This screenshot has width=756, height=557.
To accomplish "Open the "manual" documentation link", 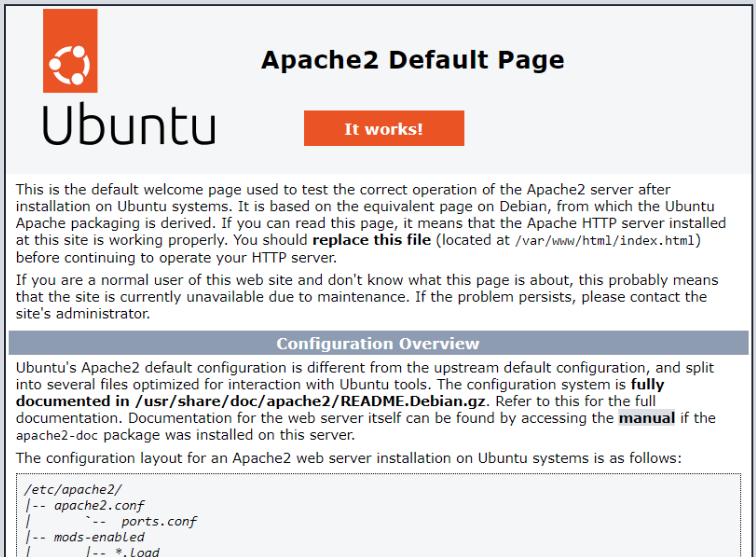I will tap(646, 418).
